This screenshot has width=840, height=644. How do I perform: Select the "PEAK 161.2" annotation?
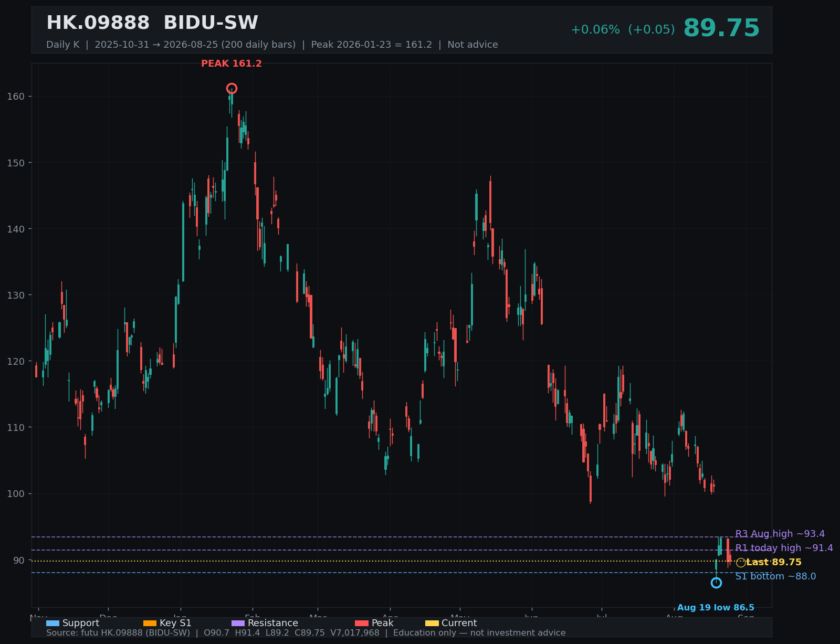tap(232, 64)
